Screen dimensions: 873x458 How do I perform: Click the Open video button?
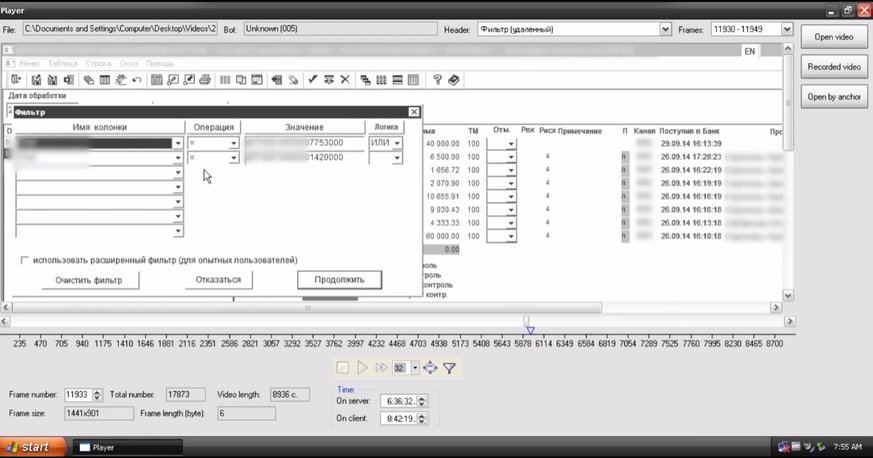click(x=833, y=37)
